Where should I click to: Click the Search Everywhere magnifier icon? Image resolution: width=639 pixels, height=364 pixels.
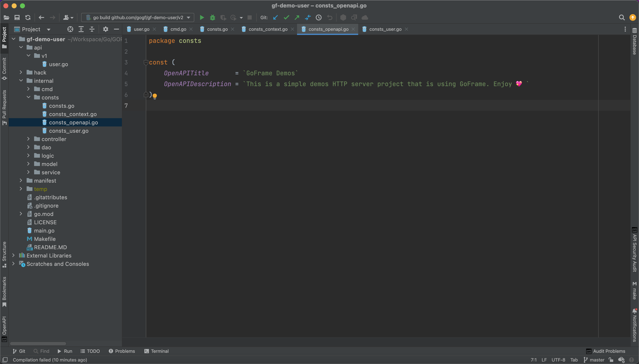tap(622, 17)
